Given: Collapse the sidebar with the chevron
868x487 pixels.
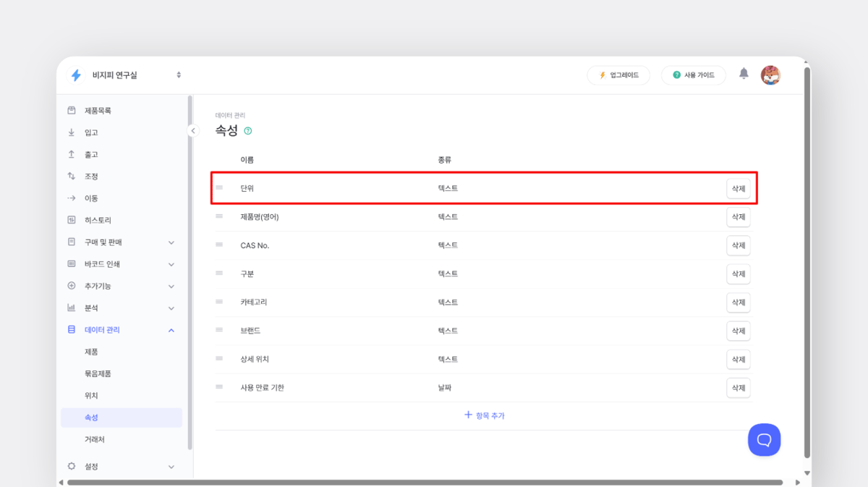Looking at the screenshot, I should [x=192, y=130].
